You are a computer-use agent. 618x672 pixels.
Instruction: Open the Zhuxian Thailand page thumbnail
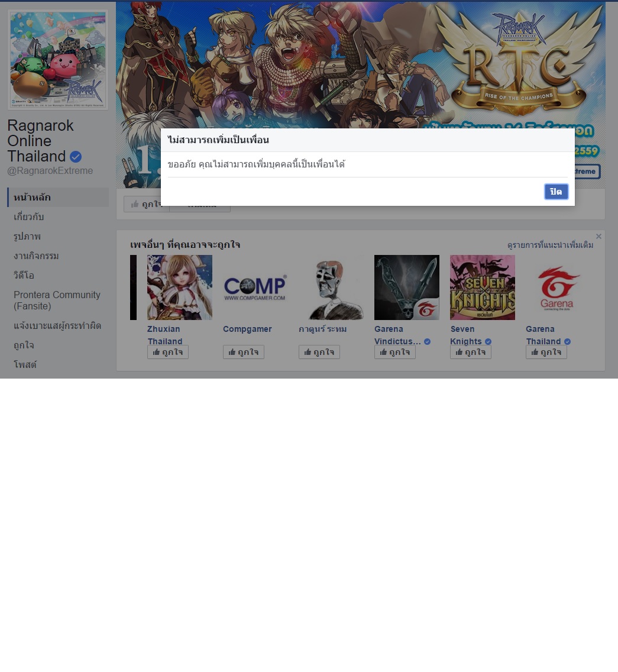pos(180,287)
